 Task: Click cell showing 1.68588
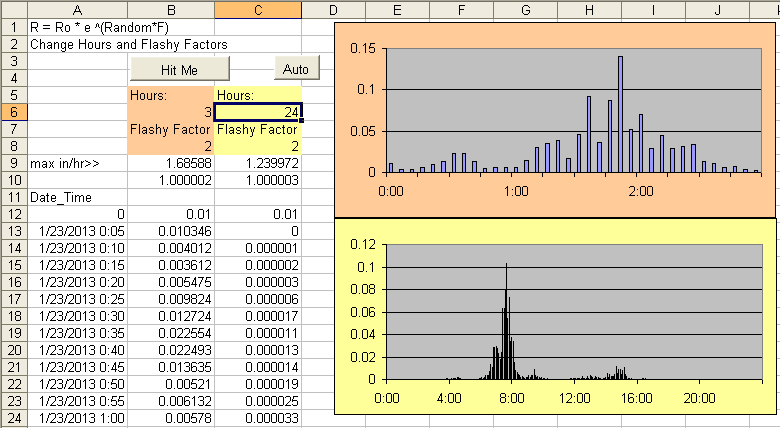tap(170, 162)
